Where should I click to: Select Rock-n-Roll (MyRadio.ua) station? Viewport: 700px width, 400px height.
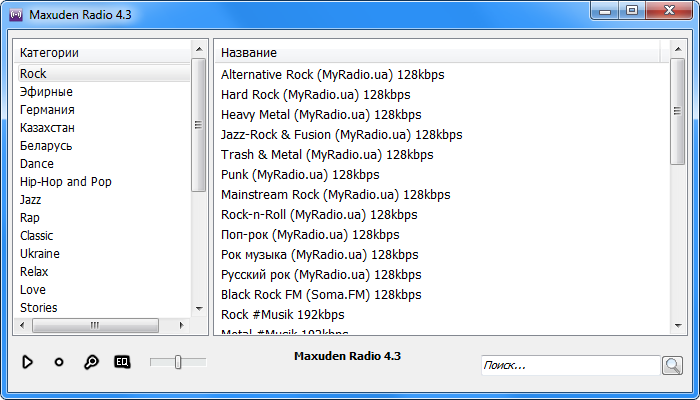pos(319,215)
